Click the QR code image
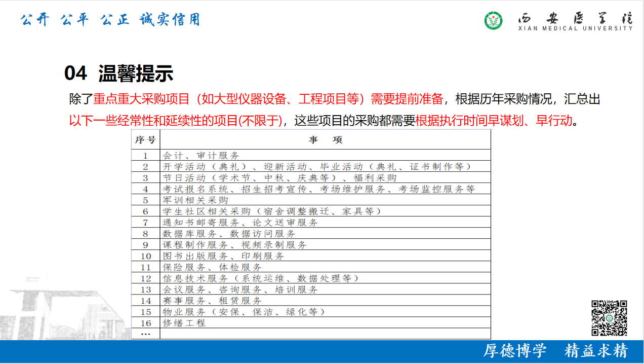Viewport: 644px width, 364px height. click(610, 318)
